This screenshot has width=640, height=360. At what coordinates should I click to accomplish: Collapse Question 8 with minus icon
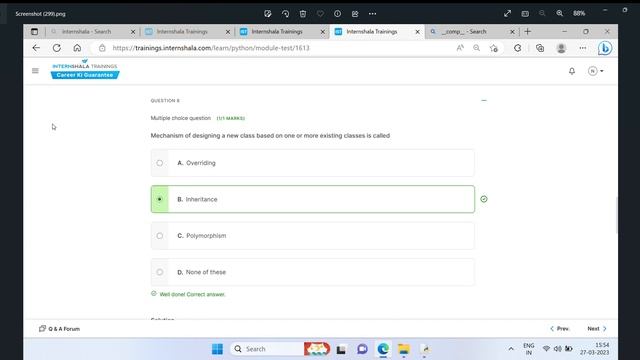(x=484, y=100)
